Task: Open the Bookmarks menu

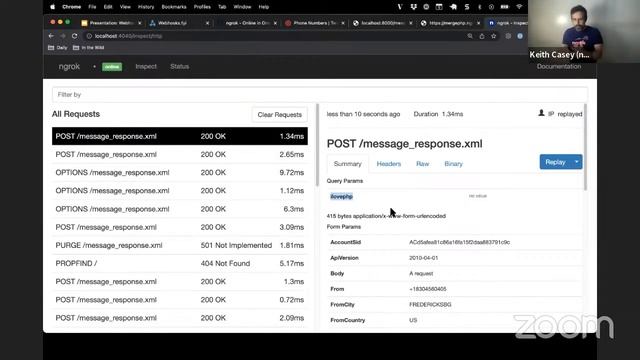Action: tap(174, 7)
